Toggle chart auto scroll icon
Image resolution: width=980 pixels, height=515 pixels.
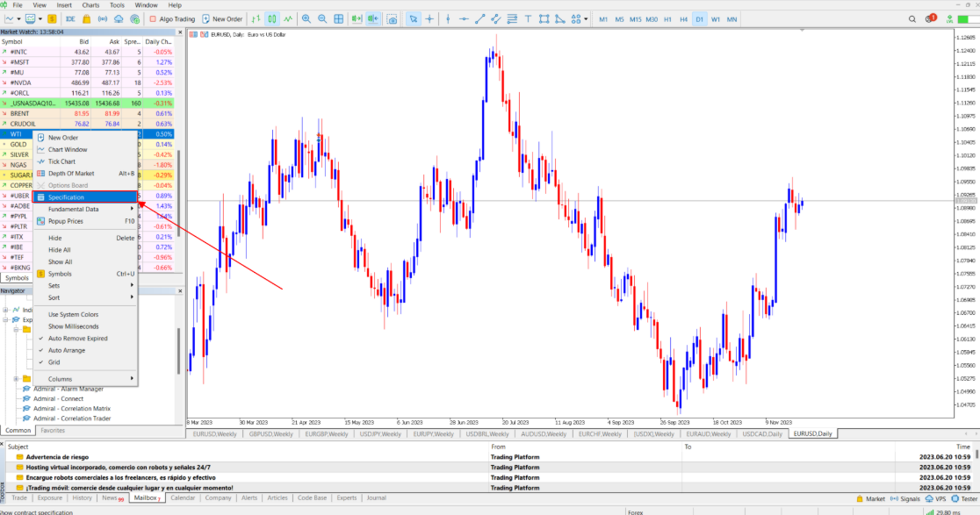point(357,19)
